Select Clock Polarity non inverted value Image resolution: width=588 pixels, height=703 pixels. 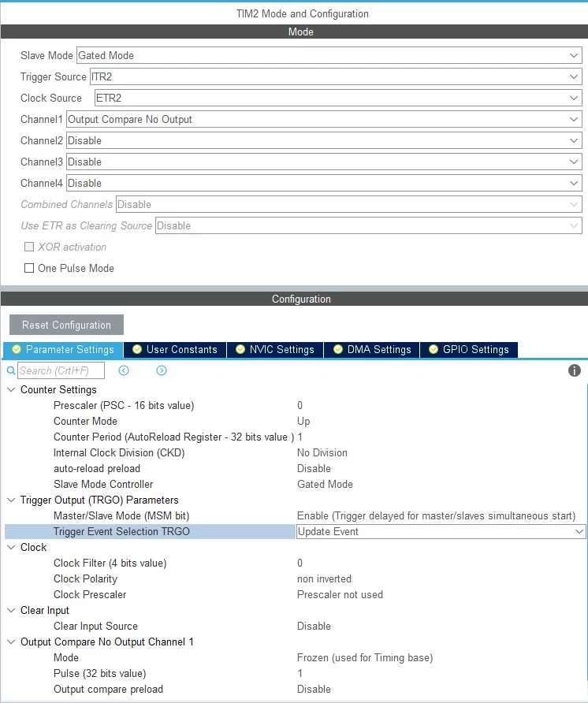coord(324,578)
